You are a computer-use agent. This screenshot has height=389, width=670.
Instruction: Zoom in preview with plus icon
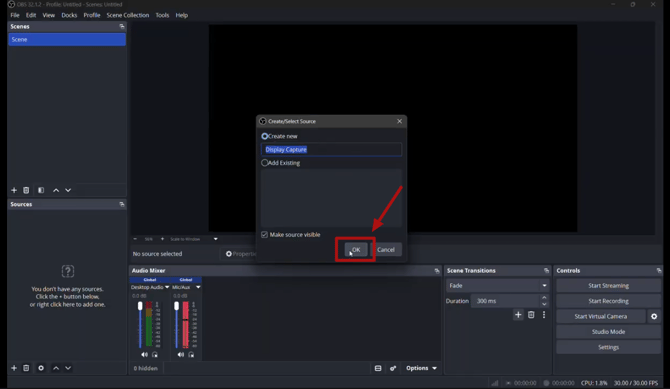pos(162,239)
